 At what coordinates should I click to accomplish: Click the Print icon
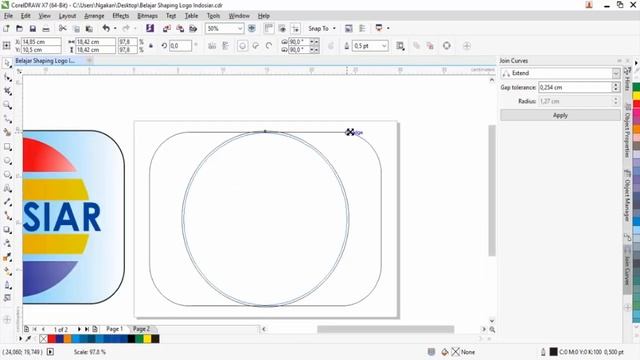(x=46, y=29)
